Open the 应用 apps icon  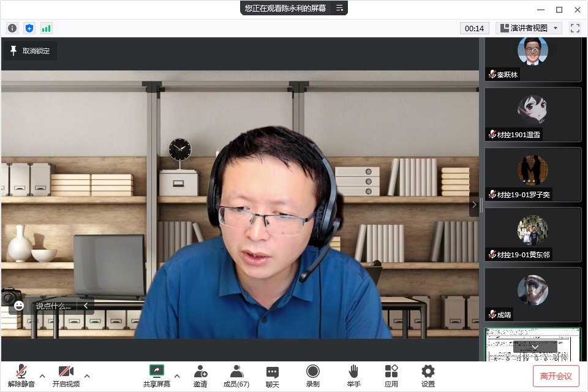391,375
